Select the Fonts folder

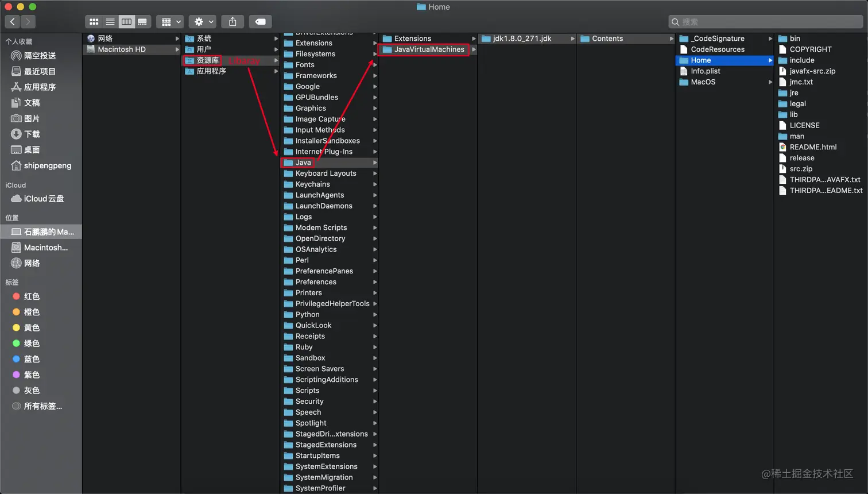pyautogui.click(x=330, y=65)
